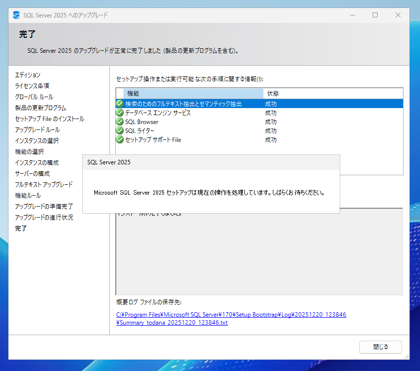
Task: Click the フルテキスト アップグレード step in sidebar
Action: click(44, 184)
